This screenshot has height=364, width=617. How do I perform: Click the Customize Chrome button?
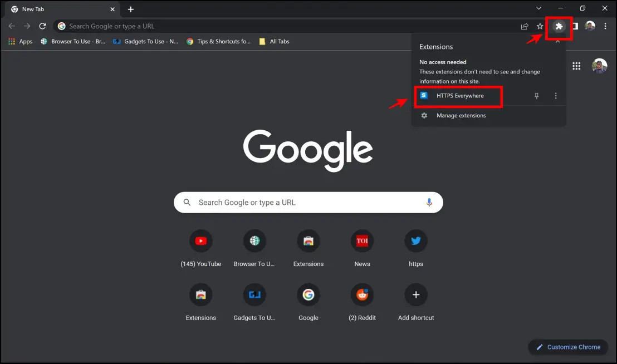point(568,347)
